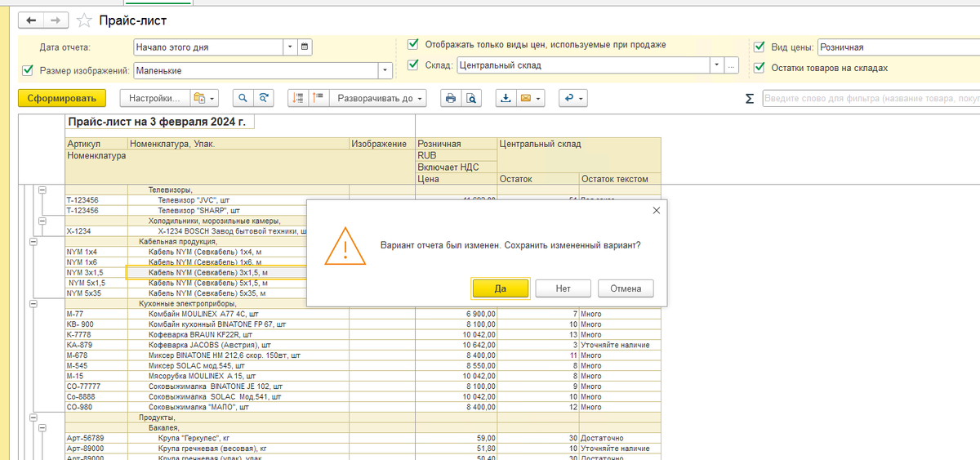
Task: Open the Разворачивать до dropdown
Action: [x=379, y=98]
